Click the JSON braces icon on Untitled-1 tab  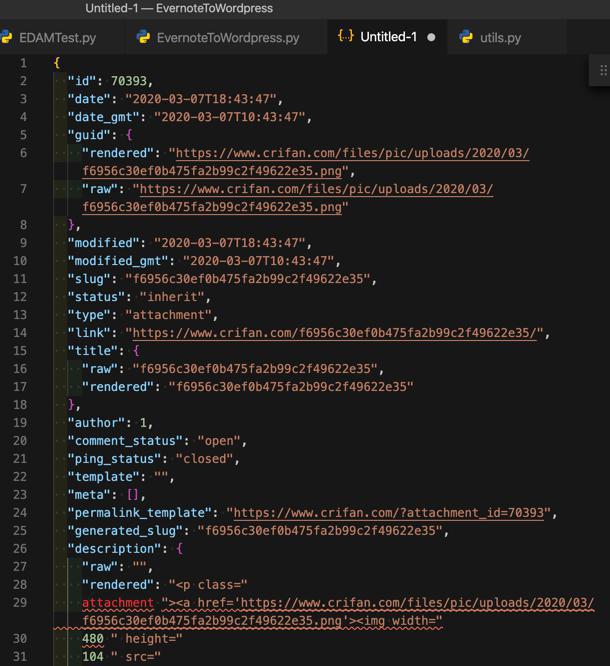[345, 36]
